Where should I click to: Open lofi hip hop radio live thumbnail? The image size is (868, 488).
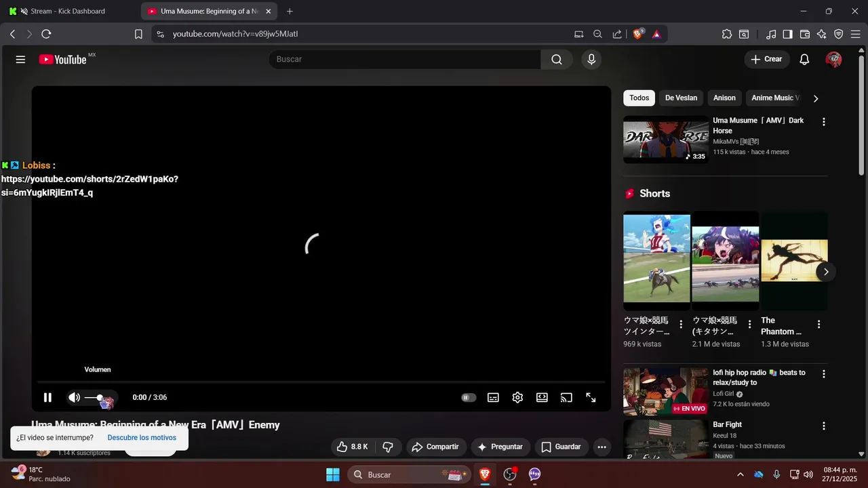tap(666, 392)
